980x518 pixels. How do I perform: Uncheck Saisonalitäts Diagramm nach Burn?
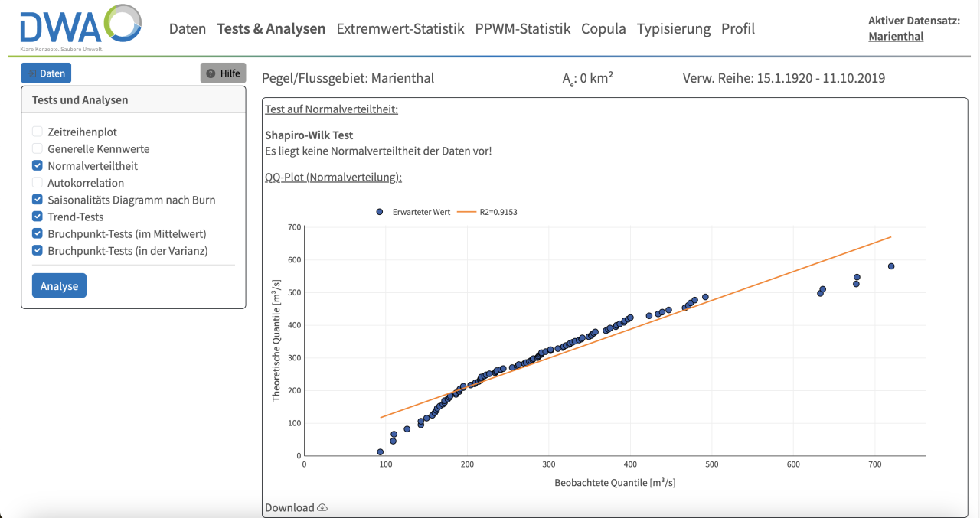(x=38, y=200)
